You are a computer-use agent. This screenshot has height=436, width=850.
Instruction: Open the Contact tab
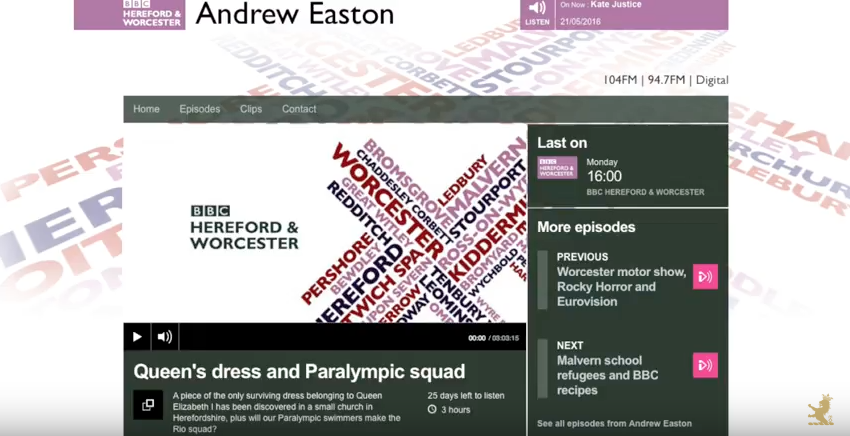point(299,109)
